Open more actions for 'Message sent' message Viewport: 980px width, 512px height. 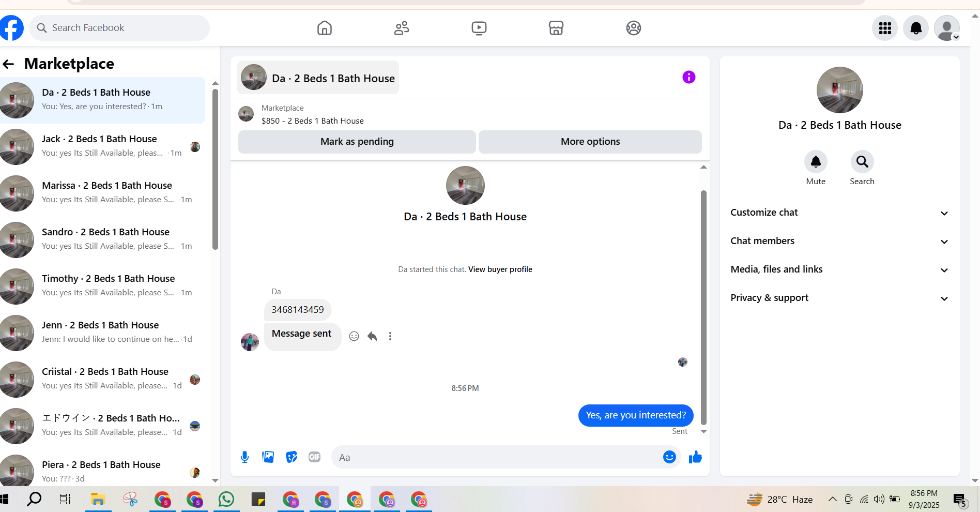click(390, 336)
